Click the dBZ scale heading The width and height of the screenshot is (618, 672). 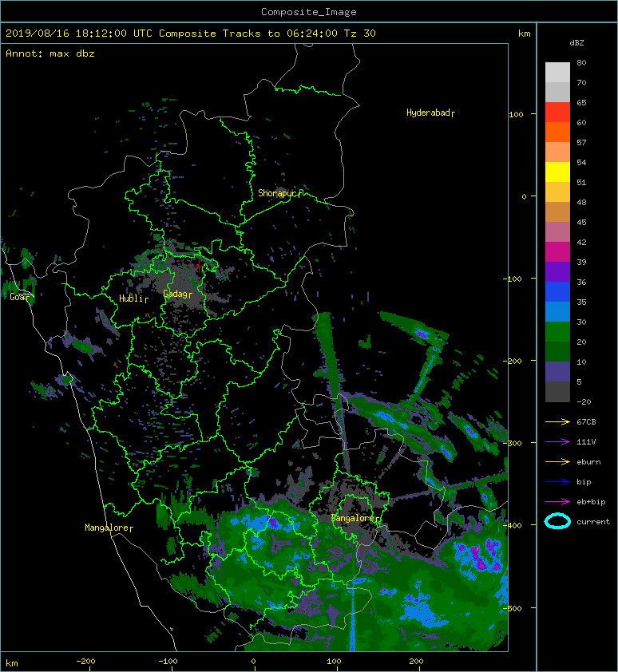(576, 43)
